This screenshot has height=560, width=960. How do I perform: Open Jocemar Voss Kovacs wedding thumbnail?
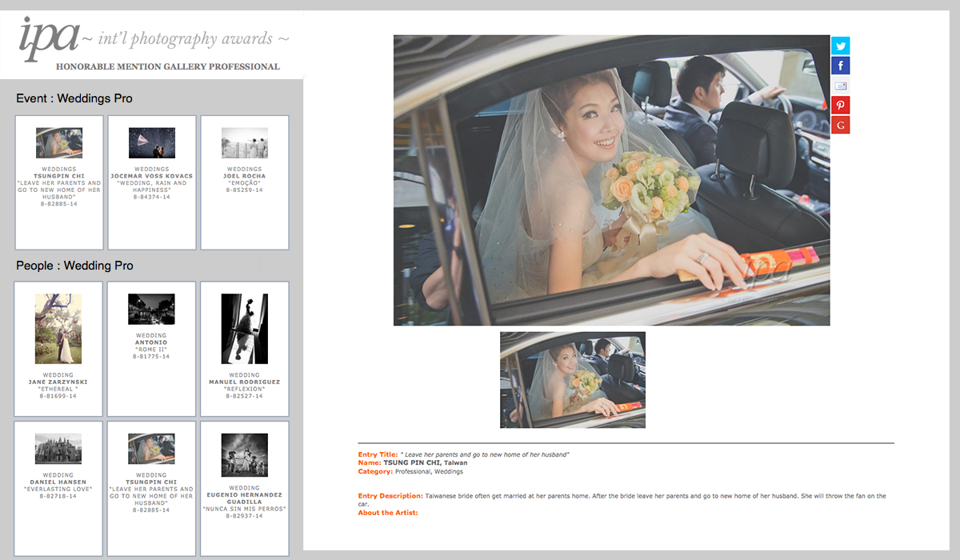(x=152, y=143)
